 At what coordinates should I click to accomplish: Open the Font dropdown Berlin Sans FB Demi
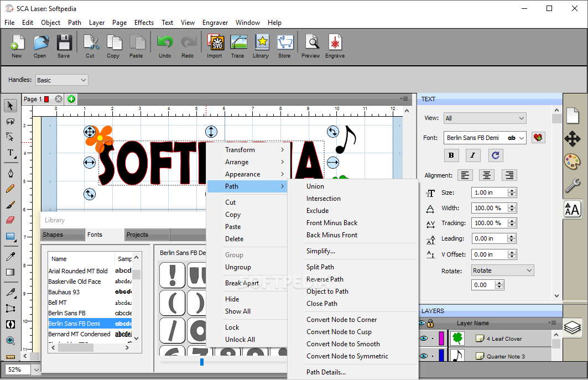click(485, 138)
